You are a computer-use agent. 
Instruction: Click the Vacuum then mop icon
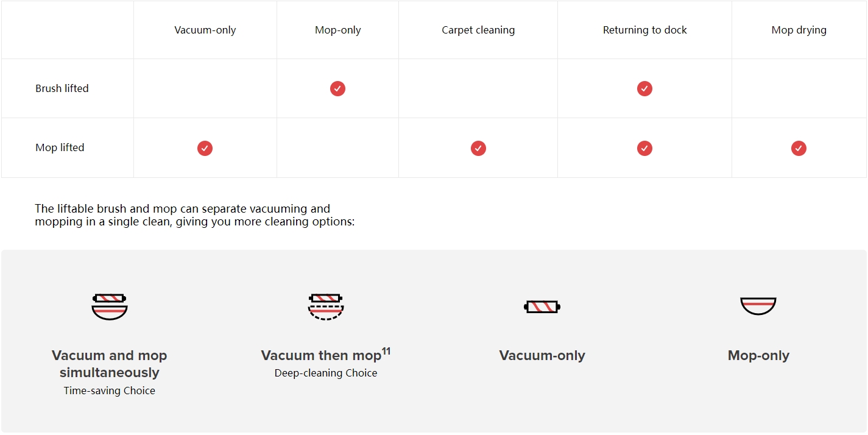click(326, 306)
